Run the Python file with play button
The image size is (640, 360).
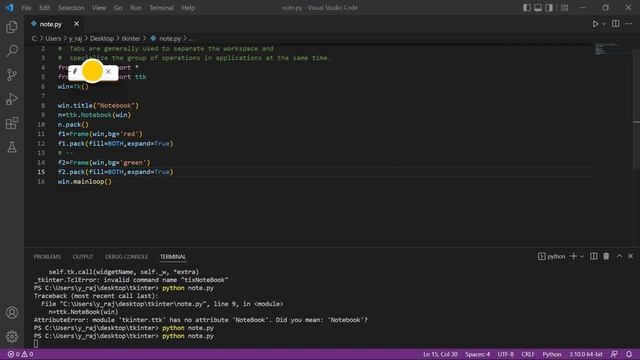[596, 24]
